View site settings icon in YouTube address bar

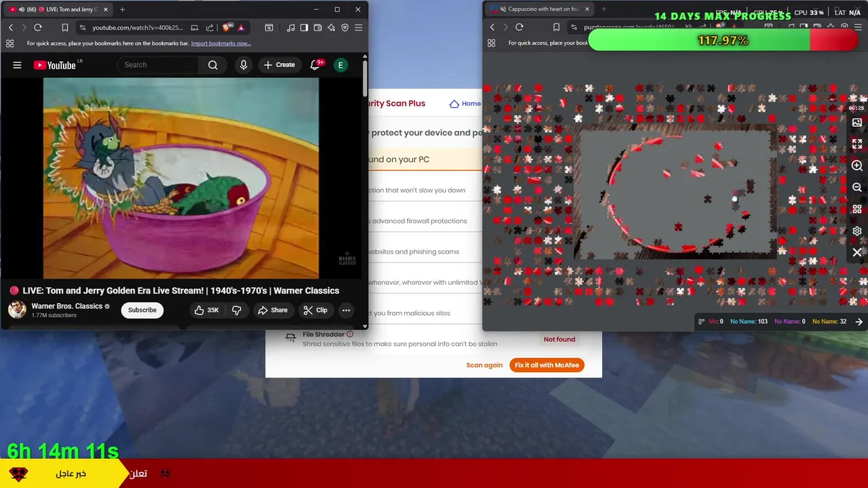(x=82, y=28)
